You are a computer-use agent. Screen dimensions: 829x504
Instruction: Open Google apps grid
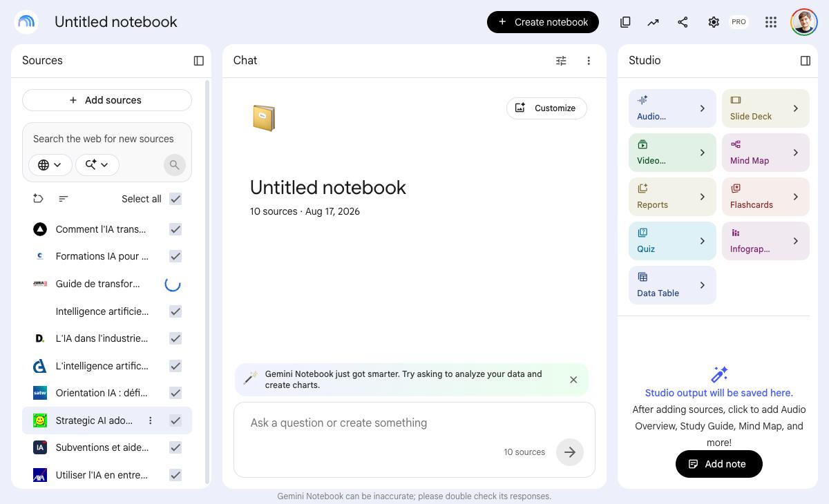(x=771, y=22)
